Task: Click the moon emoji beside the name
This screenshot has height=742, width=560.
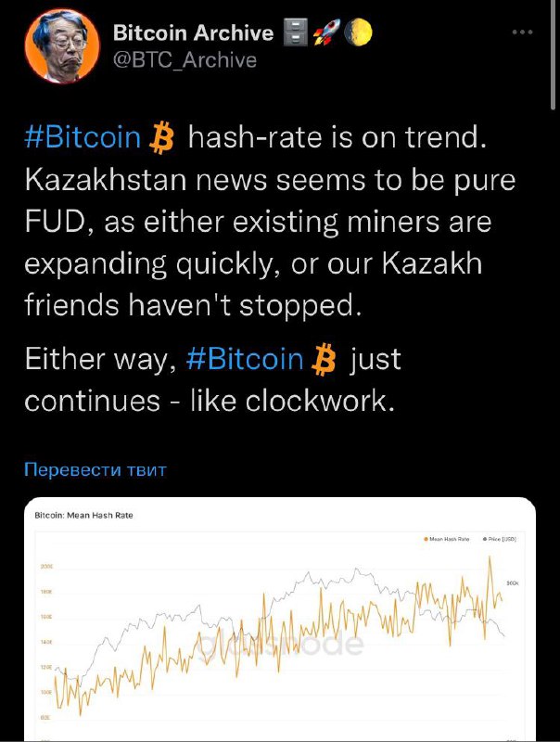Action: [359, 33]
